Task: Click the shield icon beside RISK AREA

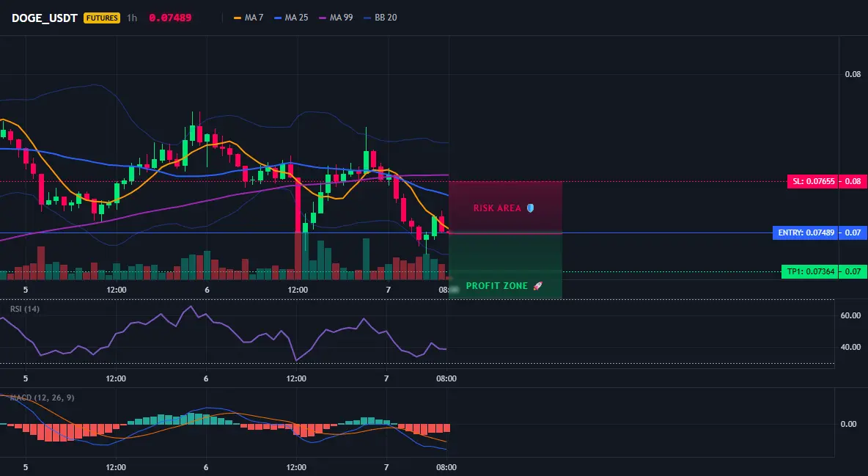Action: click(x=530, y=208)
